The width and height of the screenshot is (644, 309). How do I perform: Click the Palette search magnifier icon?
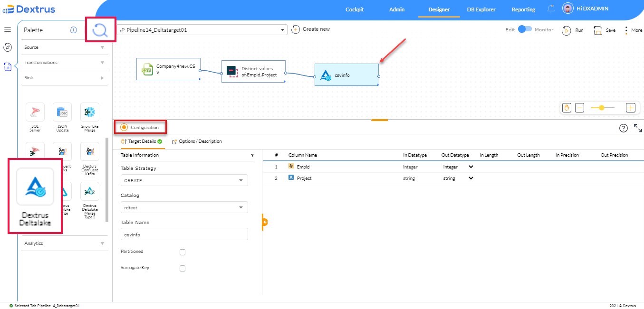click(x=100, y=30)
